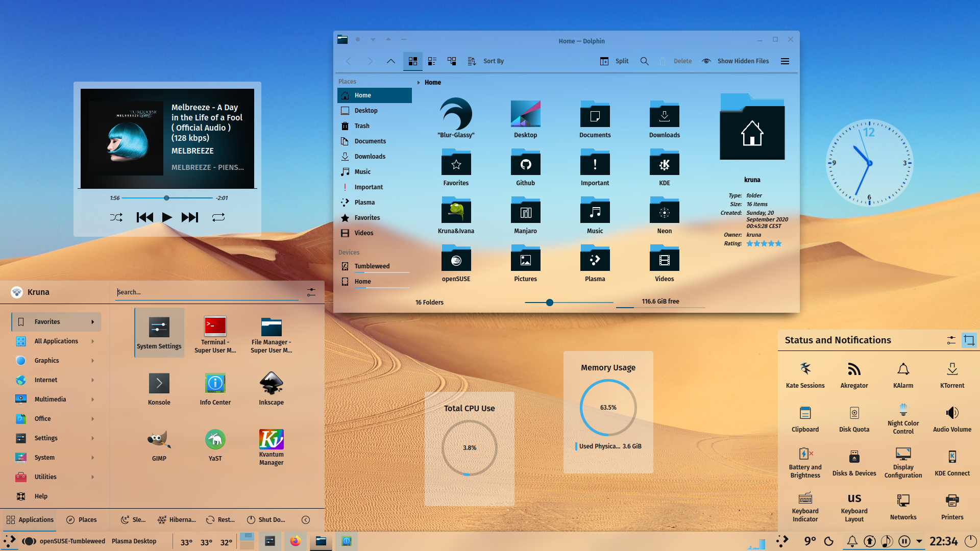This screenshot has width=980, height=551.
Task: Launch Inkscape from favorites
Action: point(271,389)
